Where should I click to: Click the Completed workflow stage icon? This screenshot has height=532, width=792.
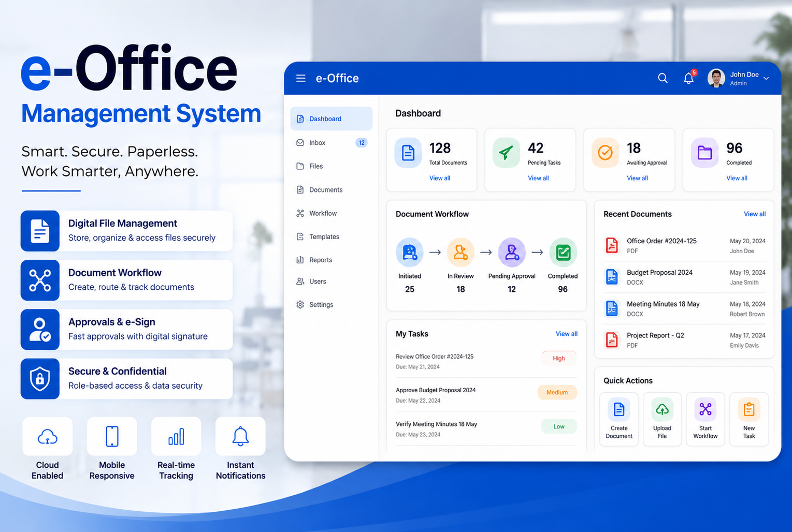[563, 252]
